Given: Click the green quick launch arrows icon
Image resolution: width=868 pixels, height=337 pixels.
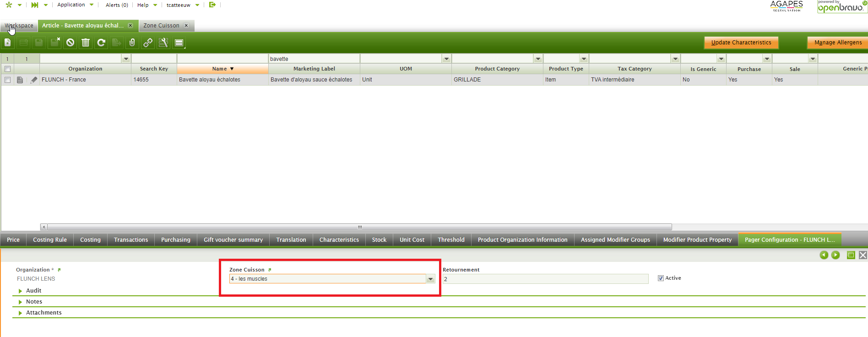Looking at the screenshot, I should pyautogui.click(x=34, y=5).
